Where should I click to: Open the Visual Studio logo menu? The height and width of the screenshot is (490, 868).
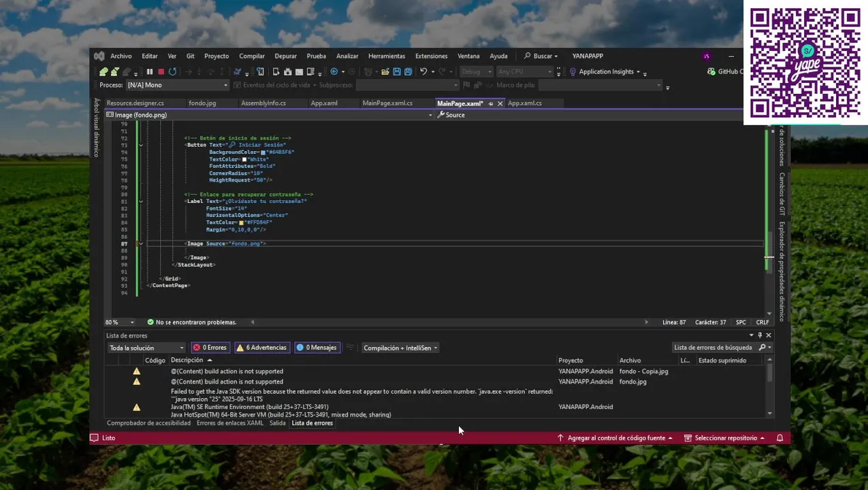[x=99, y=56]
